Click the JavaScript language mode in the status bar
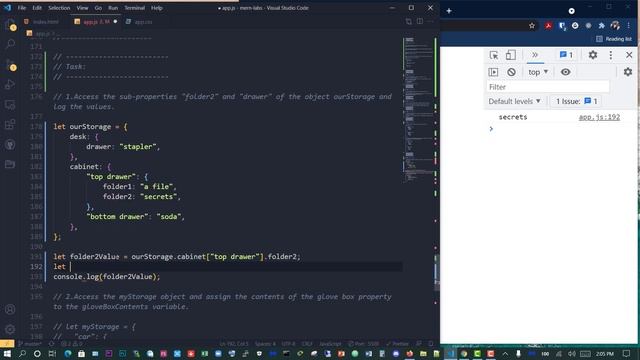The image size is (640, 360). pyautogui.click(x=330, y=344)
